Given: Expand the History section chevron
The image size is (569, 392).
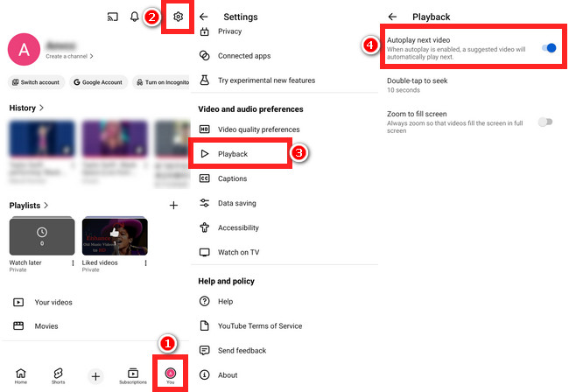Looking at the screenshot, I should pos(41,108).
